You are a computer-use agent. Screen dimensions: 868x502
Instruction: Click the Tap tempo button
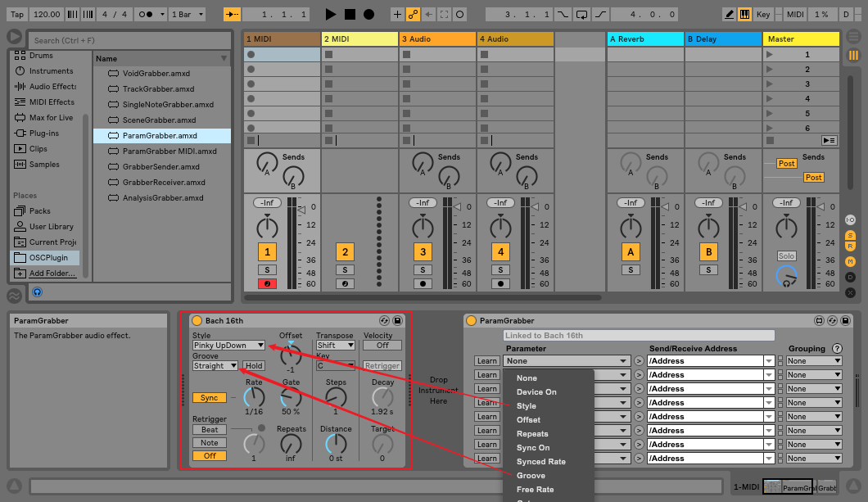pyautogui.click(x=17, y=15)
